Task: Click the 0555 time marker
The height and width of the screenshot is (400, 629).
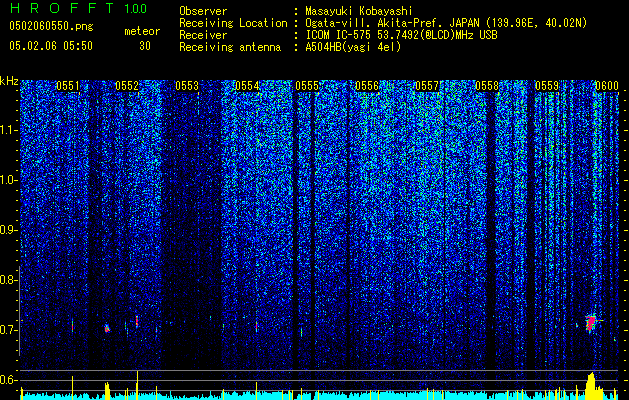Action: 307,86
